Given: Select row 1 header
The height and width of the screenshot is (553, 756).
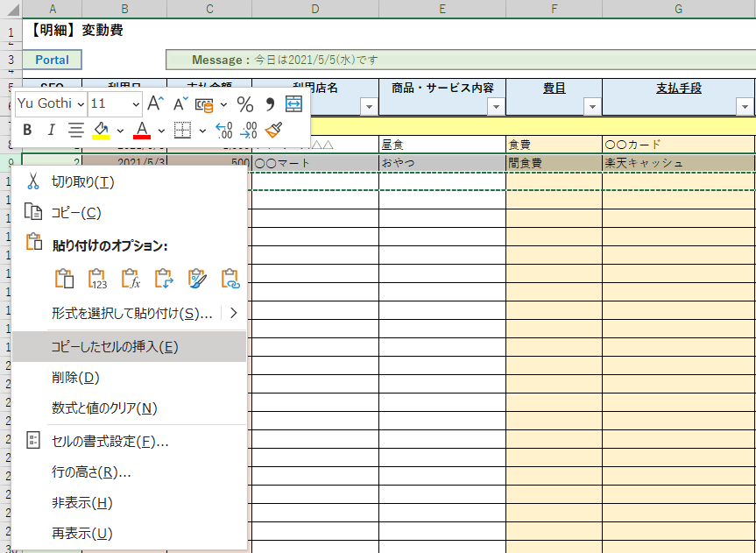Looking at the screenshot, I should tap(11, 32).
